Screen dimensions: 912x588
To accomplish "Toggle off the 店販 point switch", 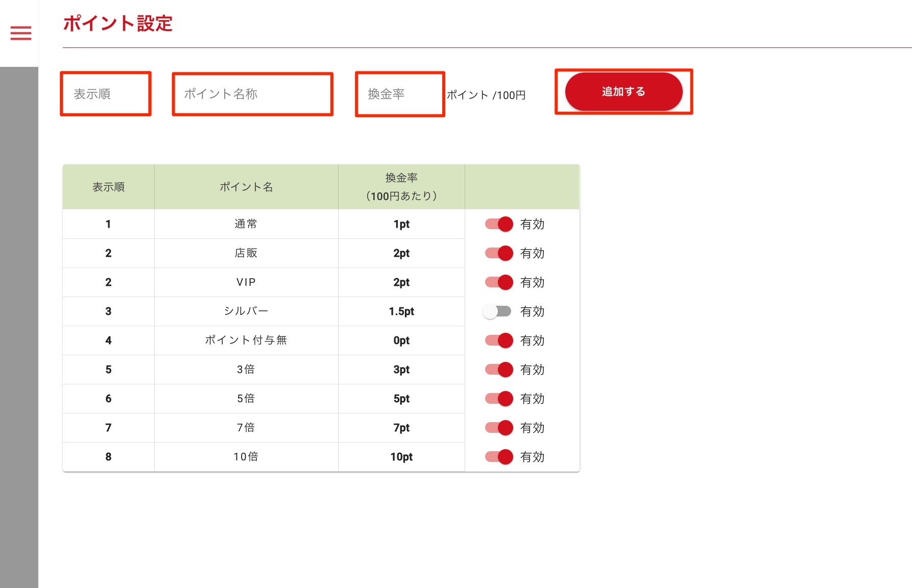I will click(x=499, y=253).
